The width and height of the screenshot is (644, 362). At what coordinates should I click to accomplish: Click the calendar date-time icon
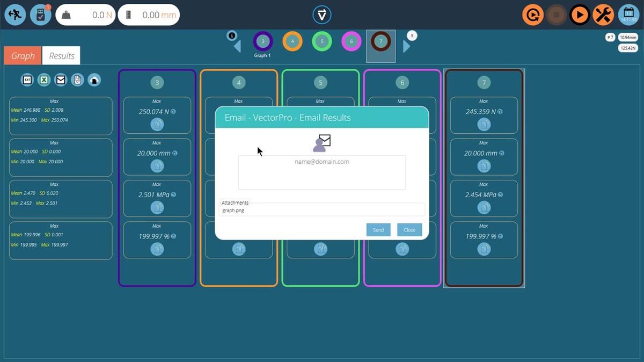click(x=628, y=15)
